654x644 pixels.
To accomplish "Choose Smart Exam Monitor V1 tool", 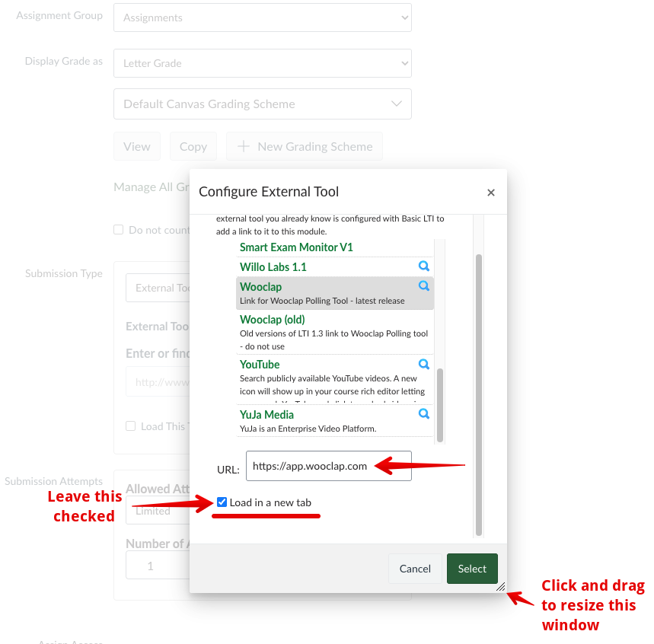I will click(296, 247).
